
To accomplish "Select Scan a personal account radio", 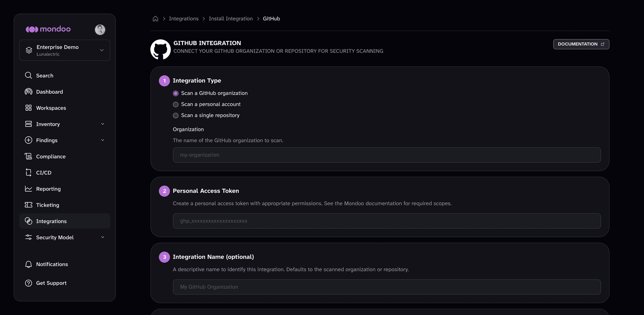I will 176,104.
